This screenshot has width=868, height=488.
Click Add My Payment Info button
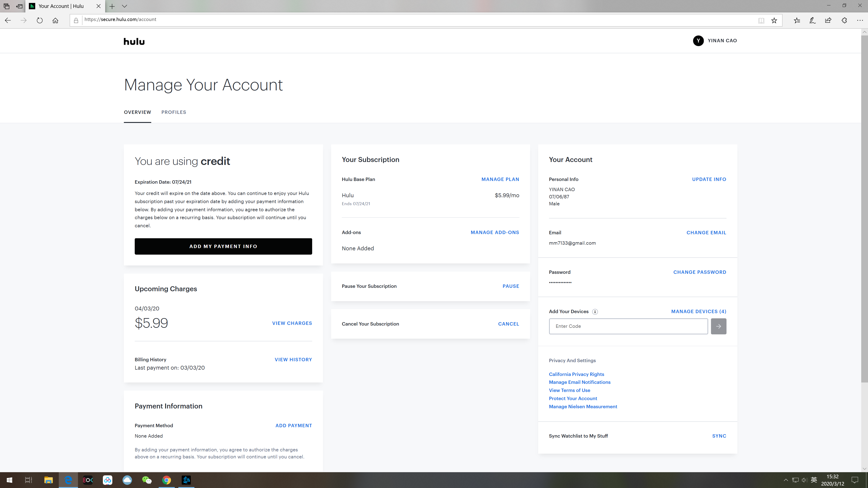[x=223, y=246]
